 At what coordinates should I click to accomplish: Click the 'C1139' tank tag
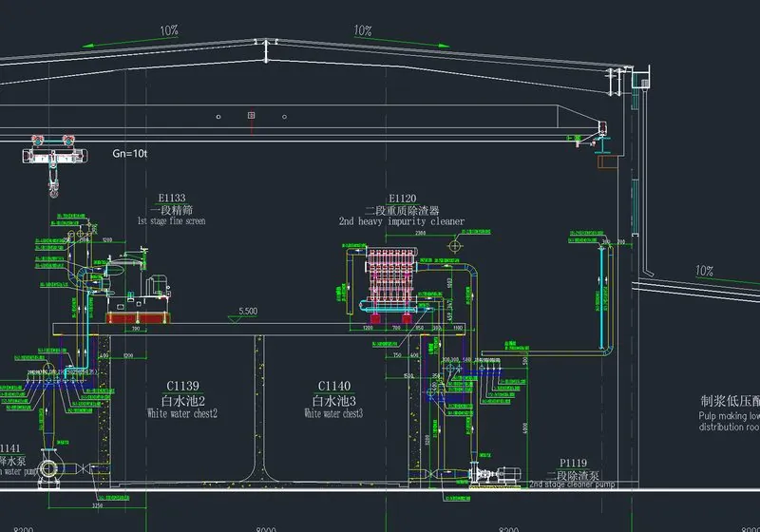tap(182, 386)
